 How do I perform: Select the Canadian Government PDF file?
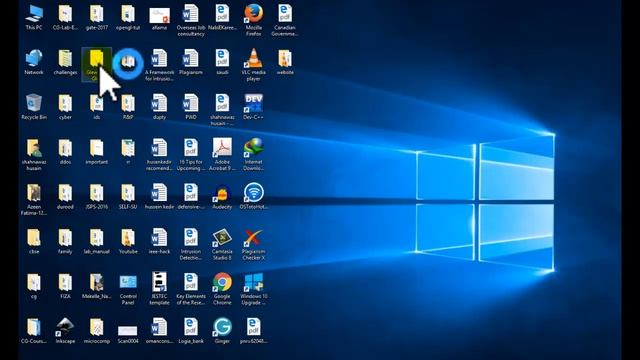(x=285, y=20)
